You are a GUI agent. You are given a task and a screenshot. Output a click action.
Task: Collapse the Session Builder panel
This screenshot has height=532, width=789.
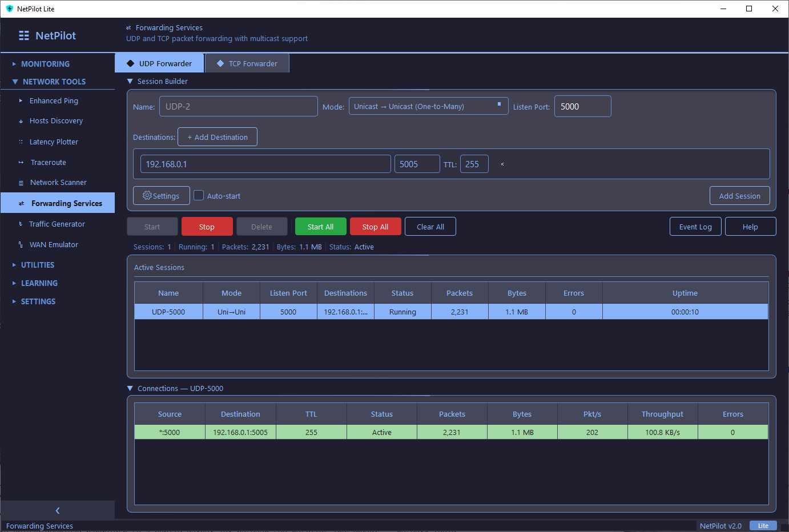(130, 81)
